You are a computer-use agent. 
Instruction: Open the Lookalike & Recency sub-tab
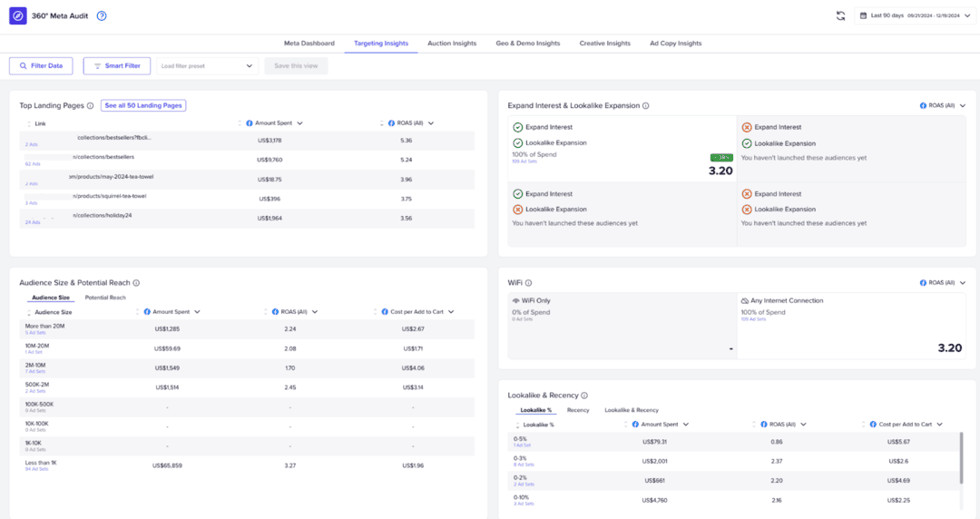point(632,410)
